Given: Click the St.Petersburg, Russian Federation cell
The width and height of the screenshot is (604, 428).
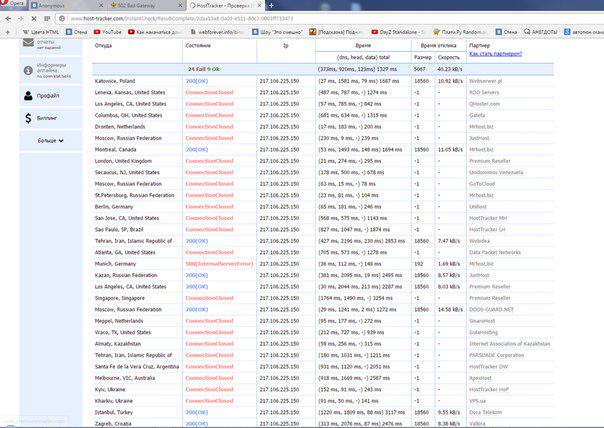Looking at the screenshot, I should pos(134,195).
